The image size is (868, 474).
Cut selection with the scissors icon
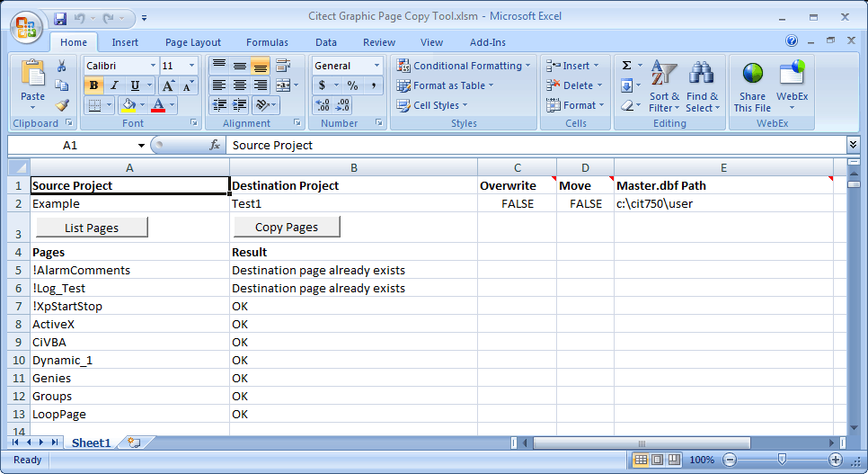click(61, 66)
